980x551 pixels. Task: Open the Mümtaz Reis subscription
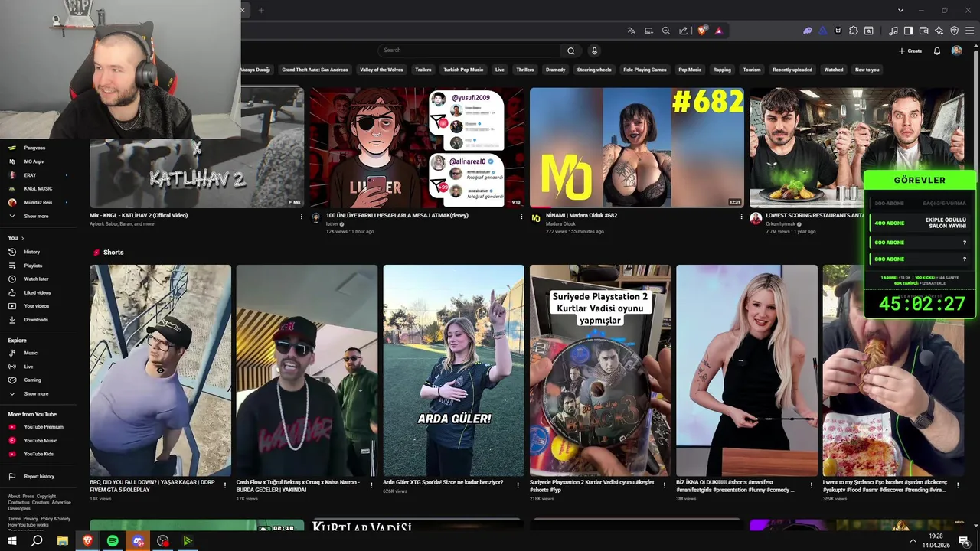[38, 202]
